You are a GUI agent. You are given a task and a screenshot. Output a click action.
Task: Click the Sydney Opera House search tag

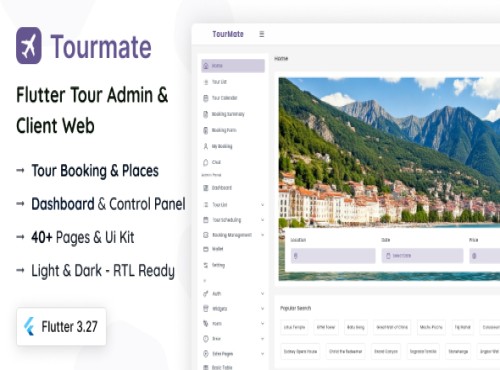[300, 351]
